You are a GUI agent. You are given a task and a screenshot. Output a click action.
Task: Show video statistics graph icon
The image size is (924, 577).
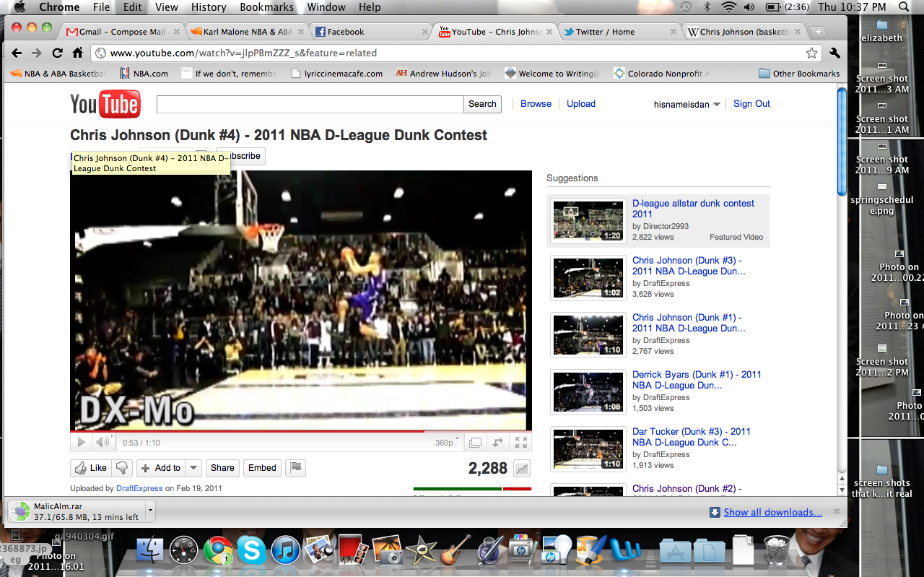pos(522,469)
